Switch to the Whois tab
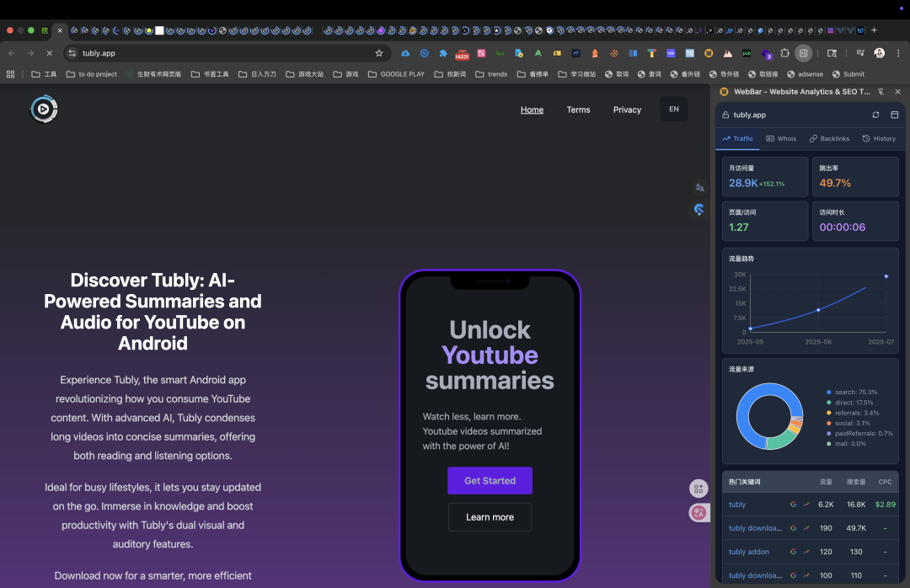The image size is (910, 588). (x=781, y=139)
